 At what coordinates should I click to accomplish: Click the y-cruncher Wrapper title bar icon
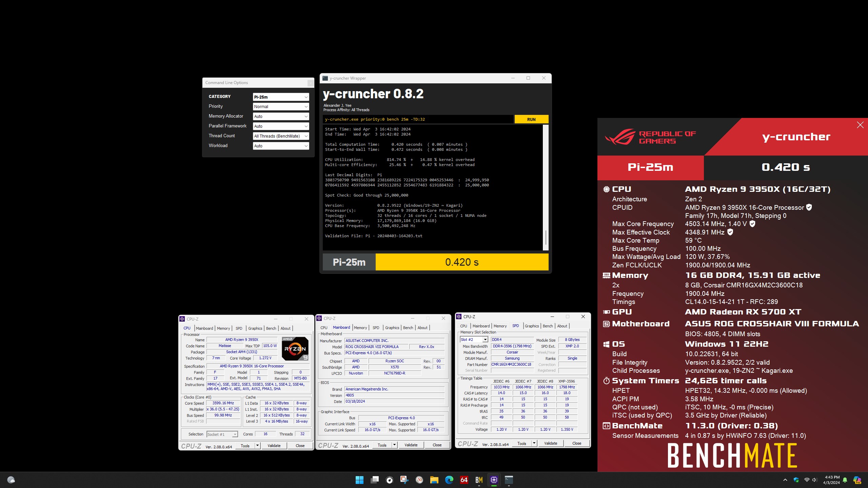[x=325, y=78]
